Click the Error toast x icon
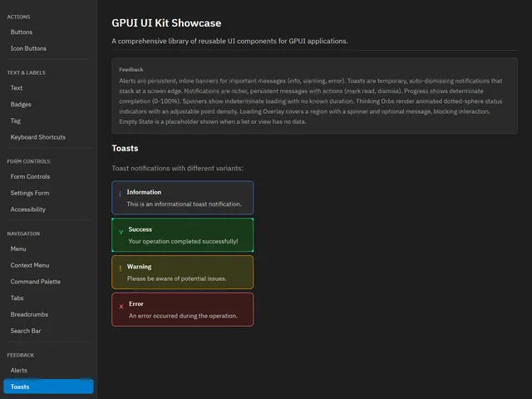The height and width of the screenshot is (399, 532). 121,307
